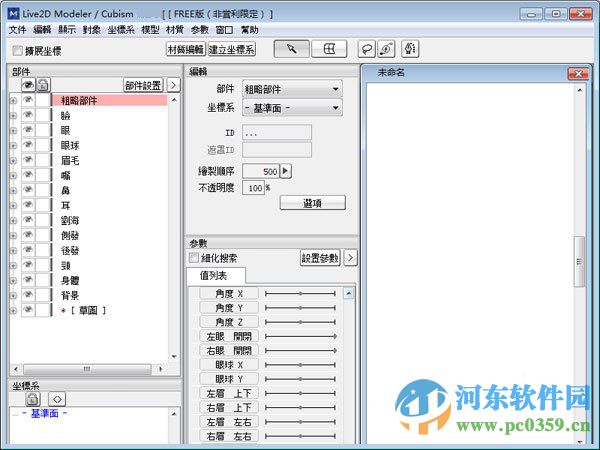Select the 基準面 entry in 坐標系 list
Image resolution: width=600 pixels, height=450 pixels.
click(45, 414)
